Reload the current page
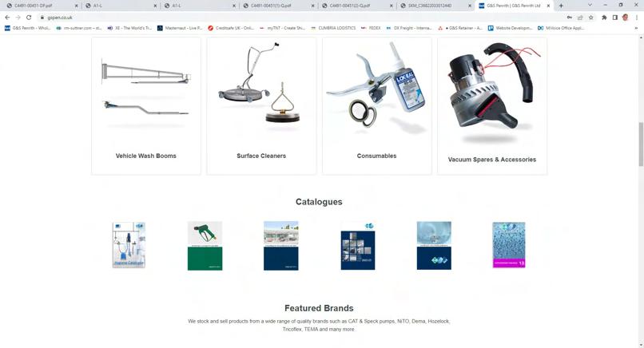Screen dimensions: 644x348 [x=29, y=18]
